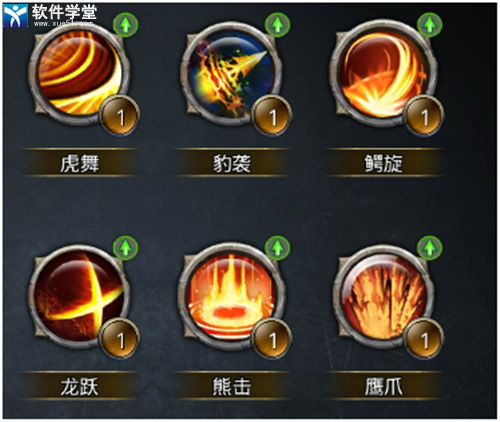The image size is (500, 422).
Task: Click the 虎舞 name label
Action: pos(80,163)
